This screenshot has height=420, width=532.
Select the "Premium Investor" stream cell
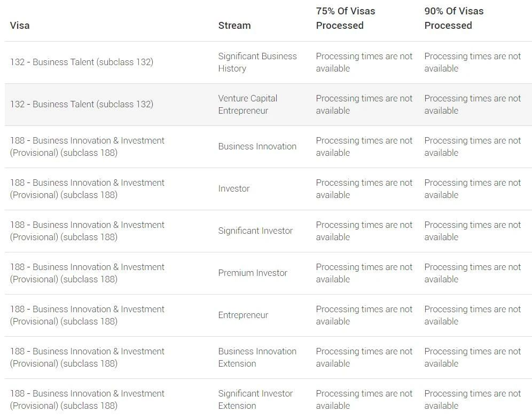(253, 273)
